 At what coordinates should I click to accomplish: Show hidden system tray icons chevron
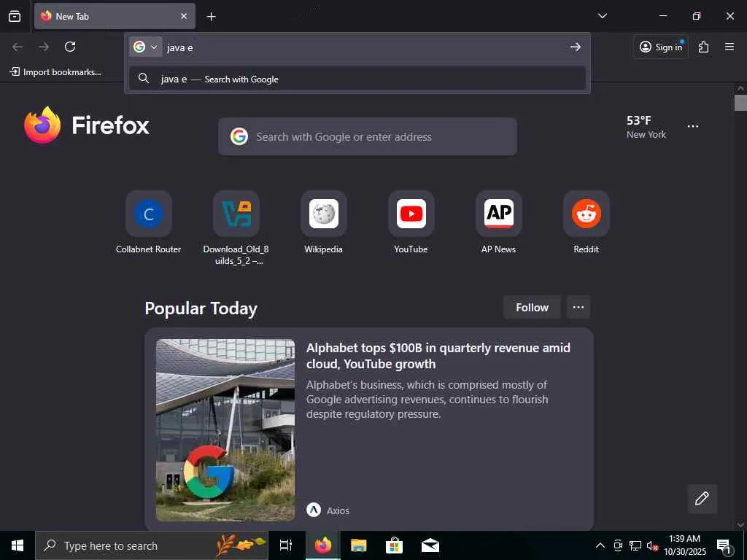pos(600,545)
